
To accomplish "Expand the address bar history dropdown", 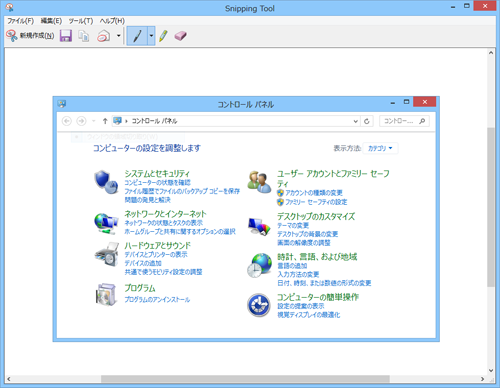I will (356, 121).
